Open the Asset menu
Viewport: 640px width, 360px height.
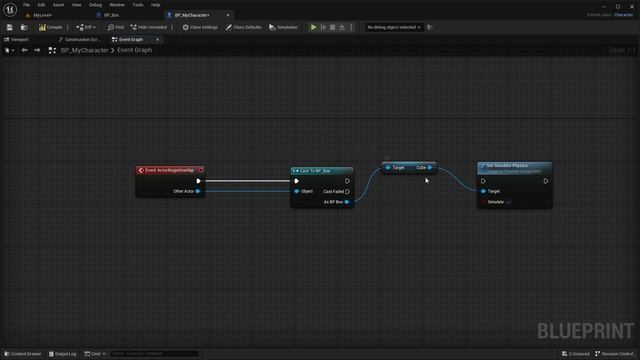58,5
